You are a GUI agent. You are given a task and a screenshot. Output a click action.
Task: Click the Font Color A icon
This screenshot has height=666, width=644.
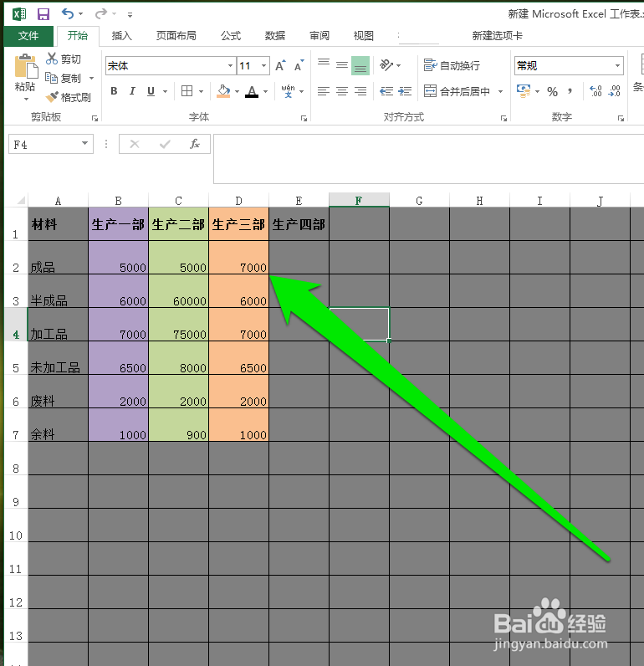tap(252, 91)
